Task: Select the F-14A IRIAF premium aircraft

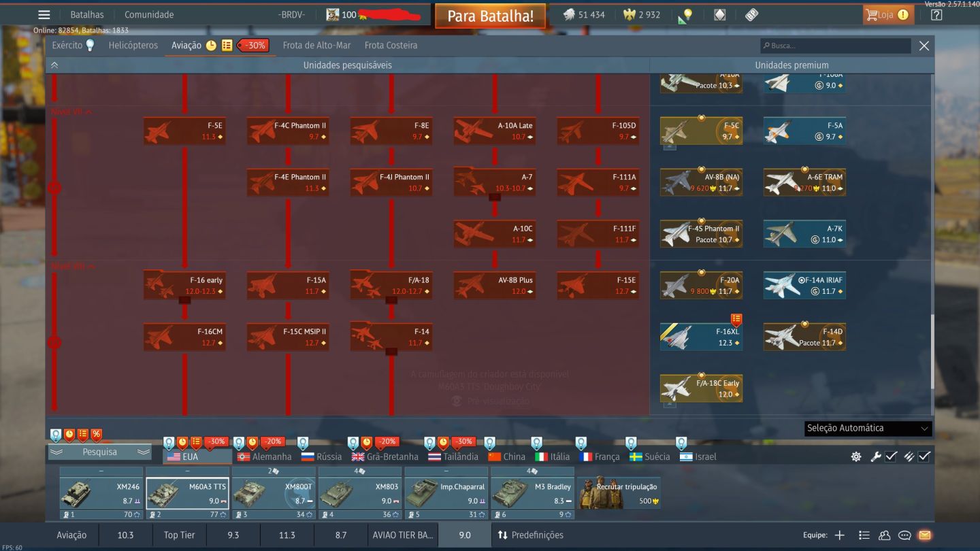Action: (x=804, y=286)
